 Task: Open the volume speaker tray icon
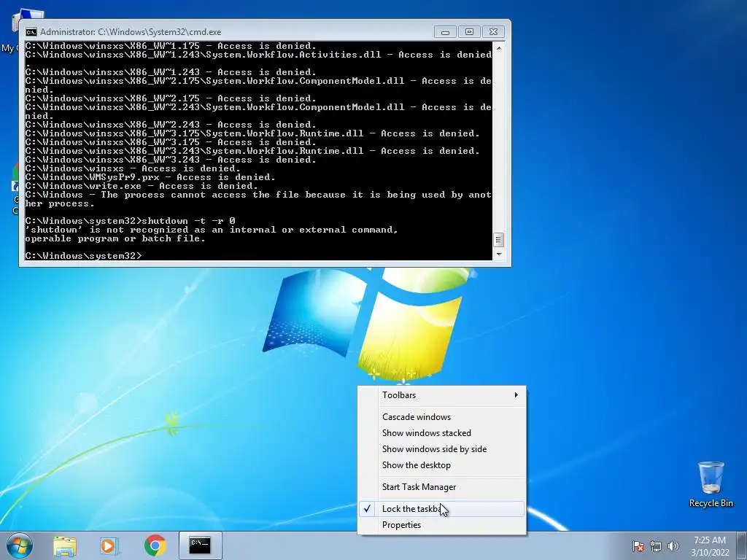click(673, 546)
